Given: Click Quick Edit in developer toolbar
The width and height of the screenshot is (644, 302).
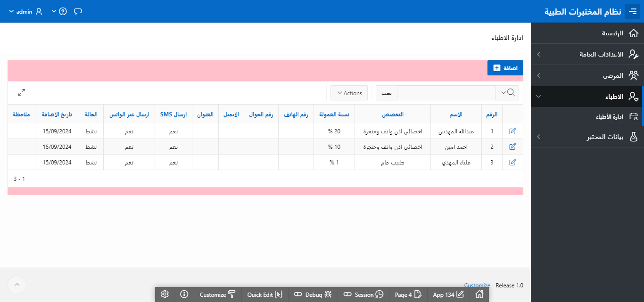Looking at the screenshot, I should coord(264,294).
